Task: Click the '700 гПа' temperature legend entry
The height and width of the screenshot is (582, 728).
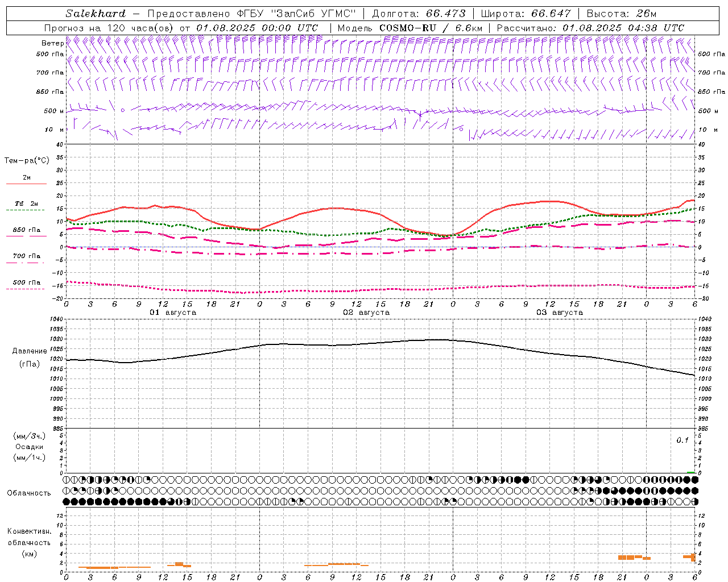Action: [27, 256]
